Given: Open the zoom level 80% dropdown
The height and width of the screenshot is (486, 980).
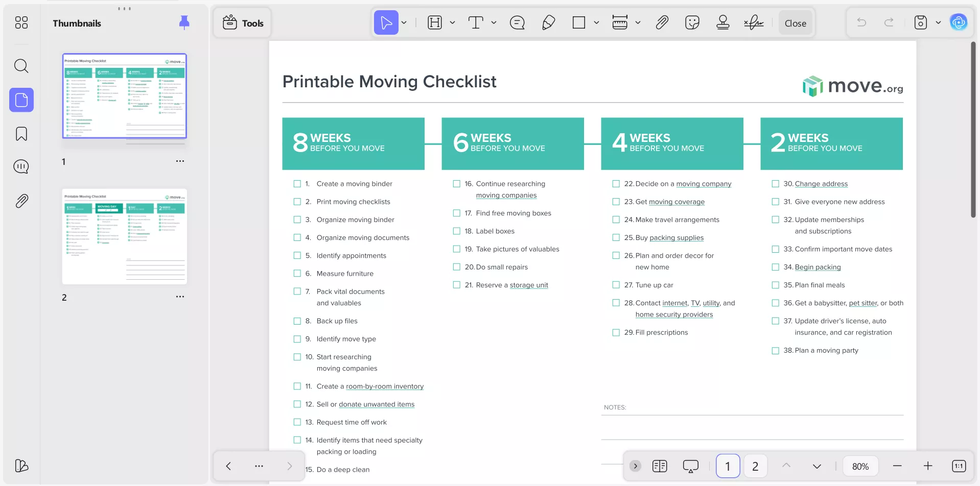Looking at the screenshot, I should 860,466.
